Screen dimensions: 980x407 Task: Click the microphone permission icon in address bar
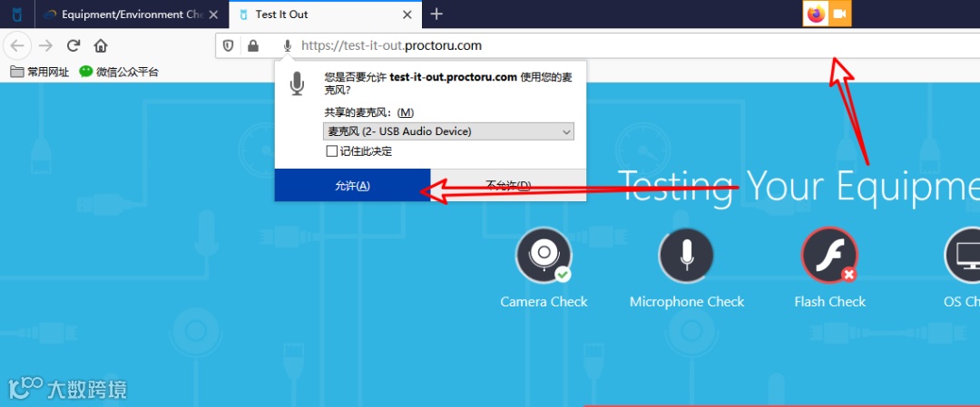click(288, 45)
